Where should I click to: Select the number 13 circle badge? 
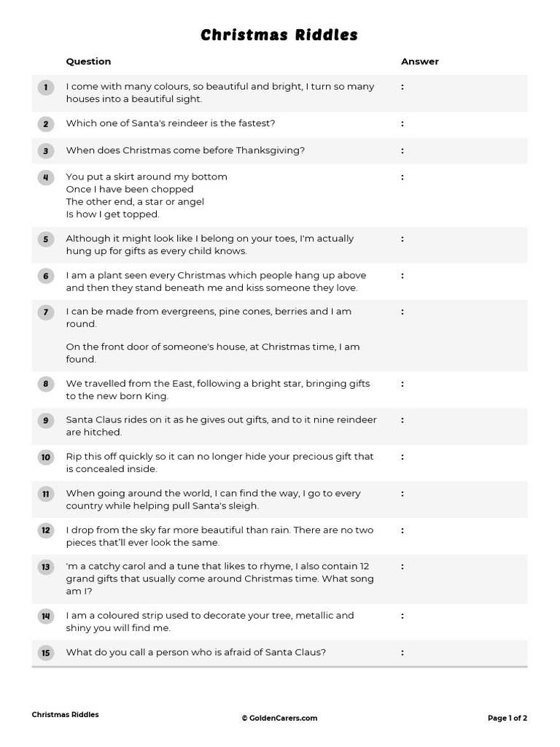[46, 567]
